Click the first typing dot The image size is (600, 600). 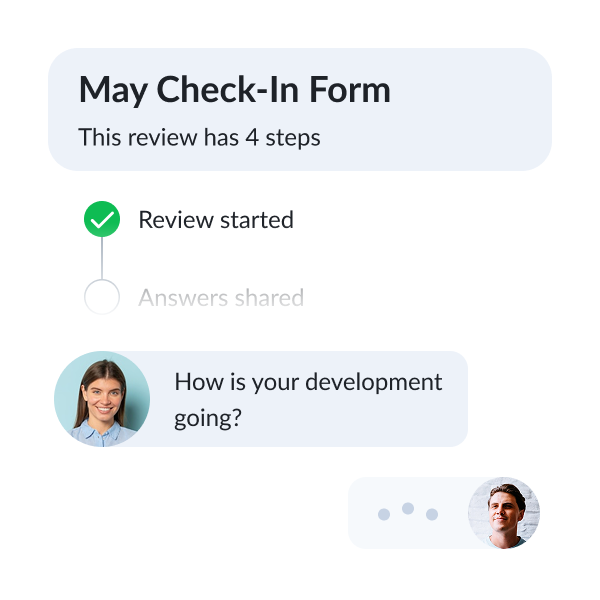click(384, 514)
